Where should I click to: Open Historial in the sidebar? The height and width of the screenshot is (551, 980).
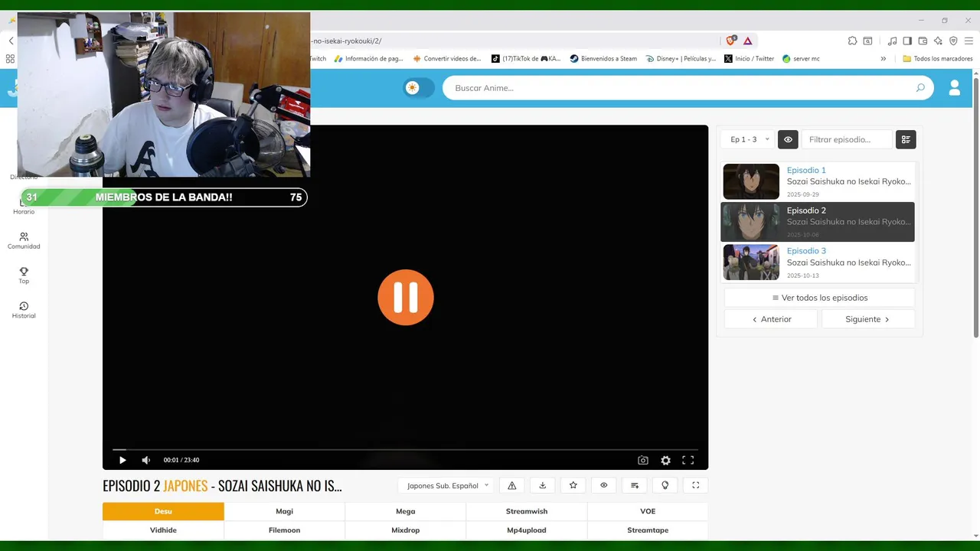24,310
